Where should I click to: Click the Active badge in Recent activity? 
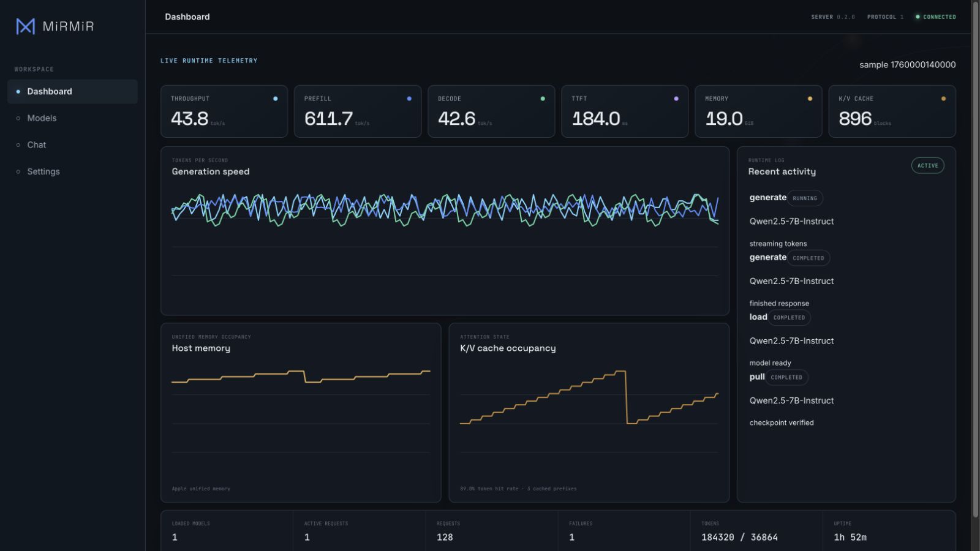[x=927, y=165]
